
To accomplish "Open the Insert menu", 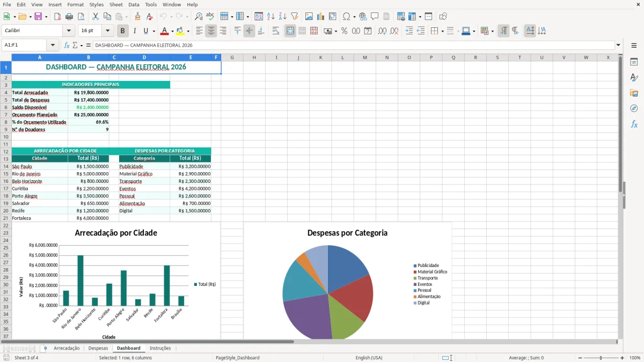I will coord(55,4).
